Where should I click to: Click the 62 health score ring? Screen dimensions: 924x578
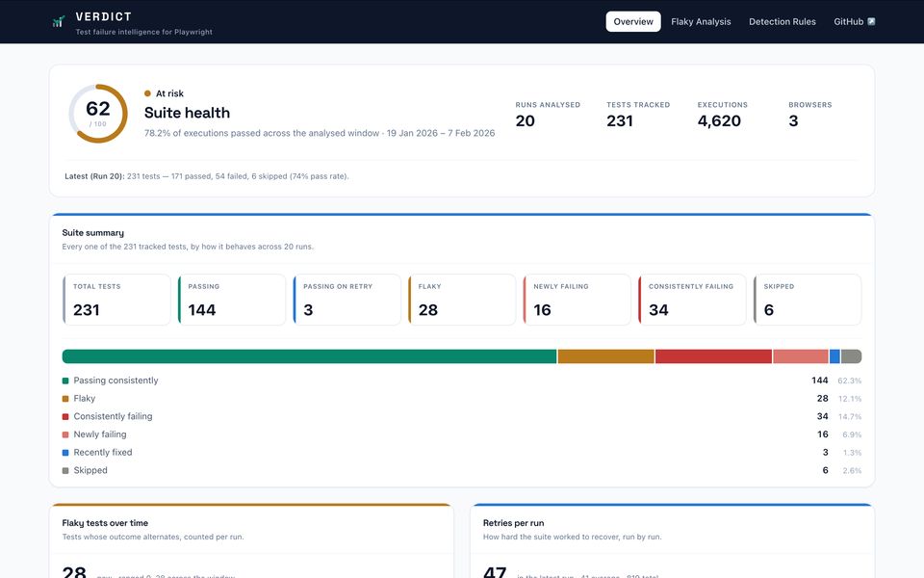pyautogui.click(x=98, y=114)
